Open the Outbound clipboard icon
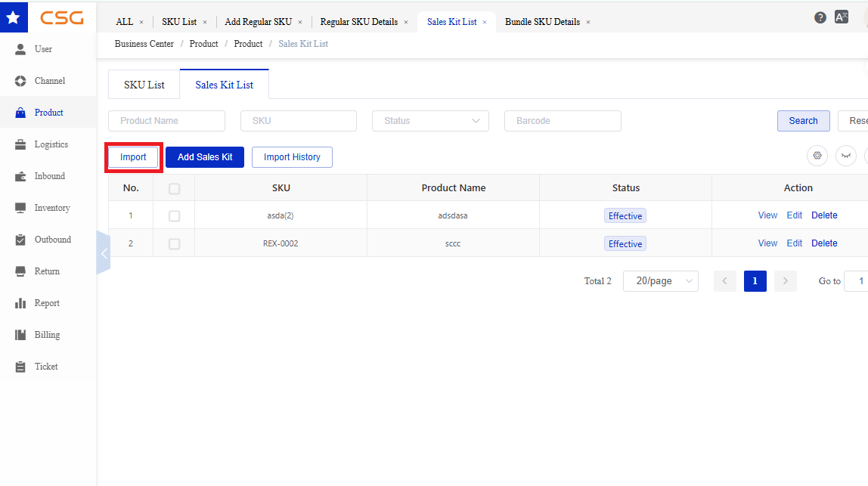 [20, 240]
